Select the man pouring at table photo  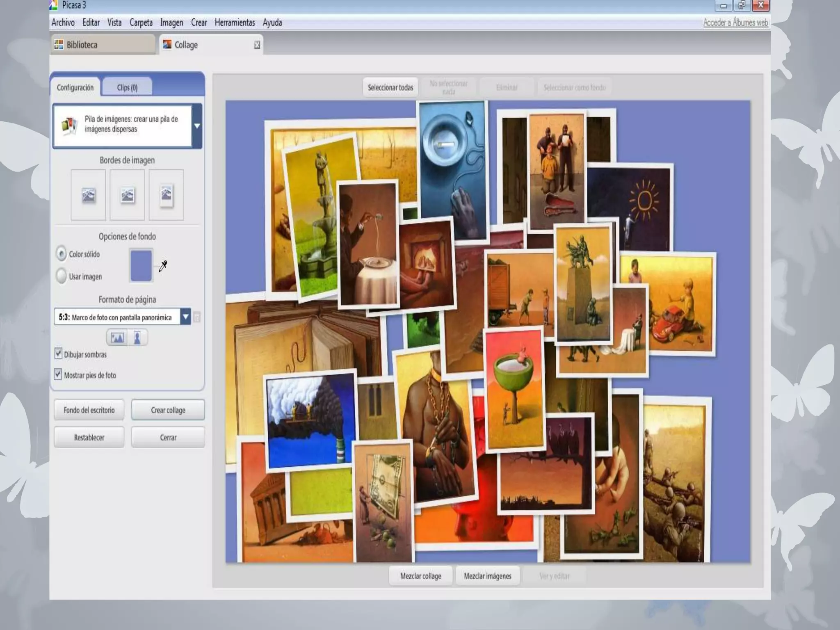point(368,245)
